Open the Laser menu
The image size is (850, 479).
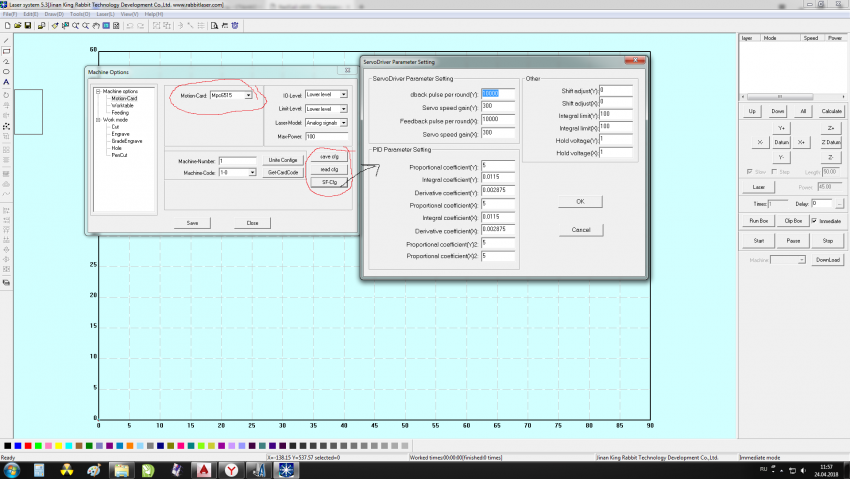click(x=105, y=14)
